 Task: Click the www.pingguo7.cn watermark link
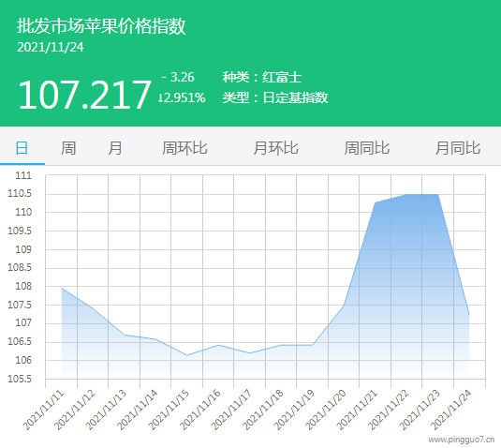click(x=462, y=440)
